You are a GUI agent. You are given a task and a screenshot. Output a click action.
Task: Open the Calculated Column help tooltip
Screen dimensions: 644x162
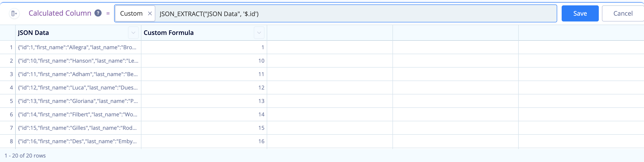point(98,13)
